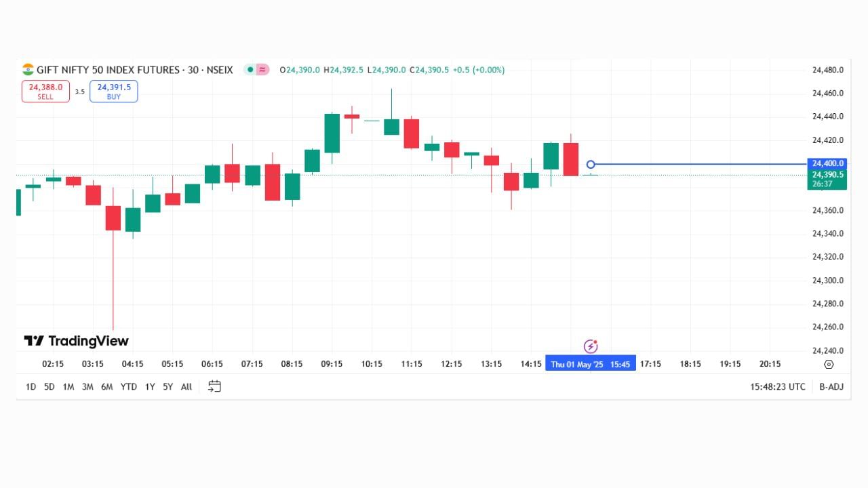This screenshot has height=488, width=868.
Task: Open the go-to-date calendar icon
Action: click(x=214, y=386)
